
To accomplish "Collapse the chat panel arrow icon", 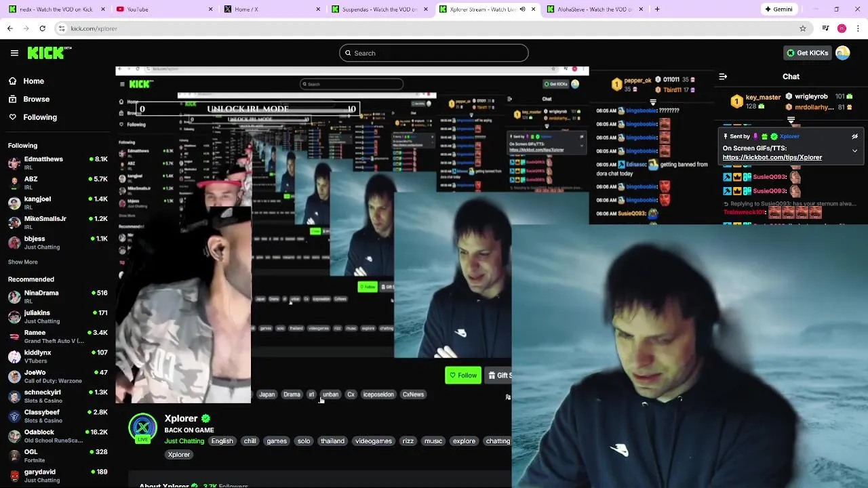I will [723, 77].
